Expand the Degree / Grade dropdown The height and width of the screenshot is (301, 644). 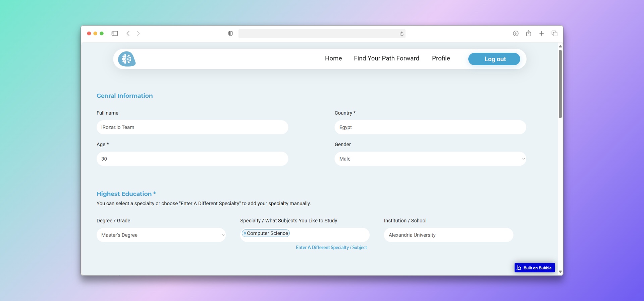[161, 235]
